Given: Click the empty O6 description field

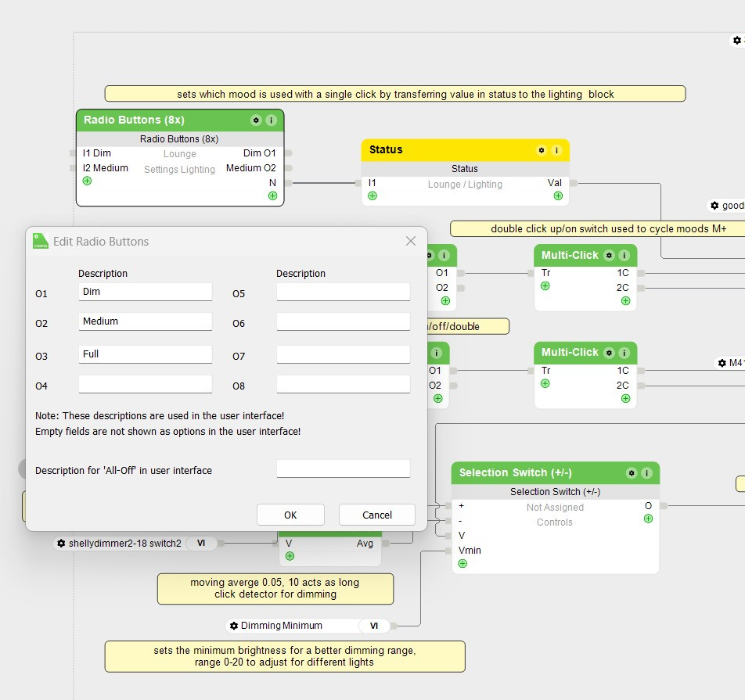Looking at the screenshot, I should click(344, 321).
